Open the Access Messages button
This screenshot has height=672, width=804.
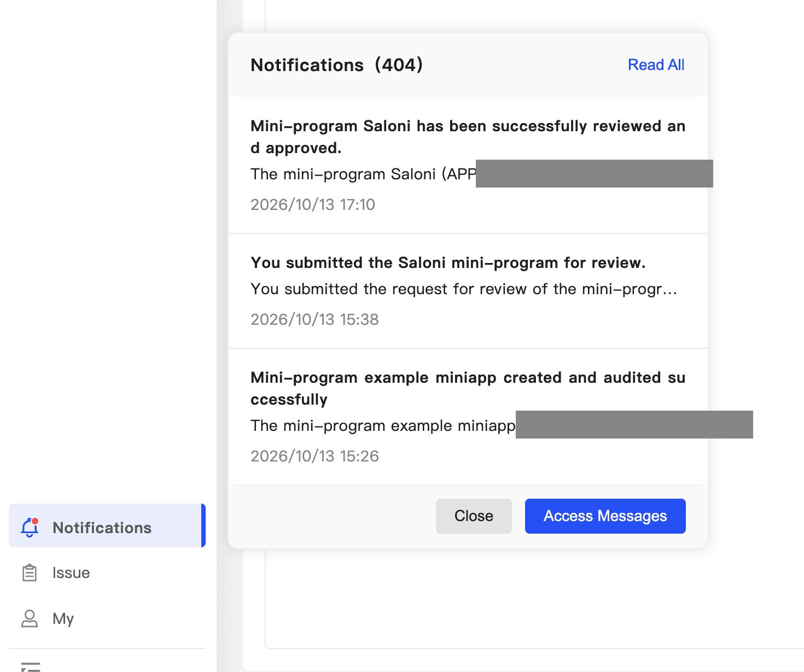point(605,516)
